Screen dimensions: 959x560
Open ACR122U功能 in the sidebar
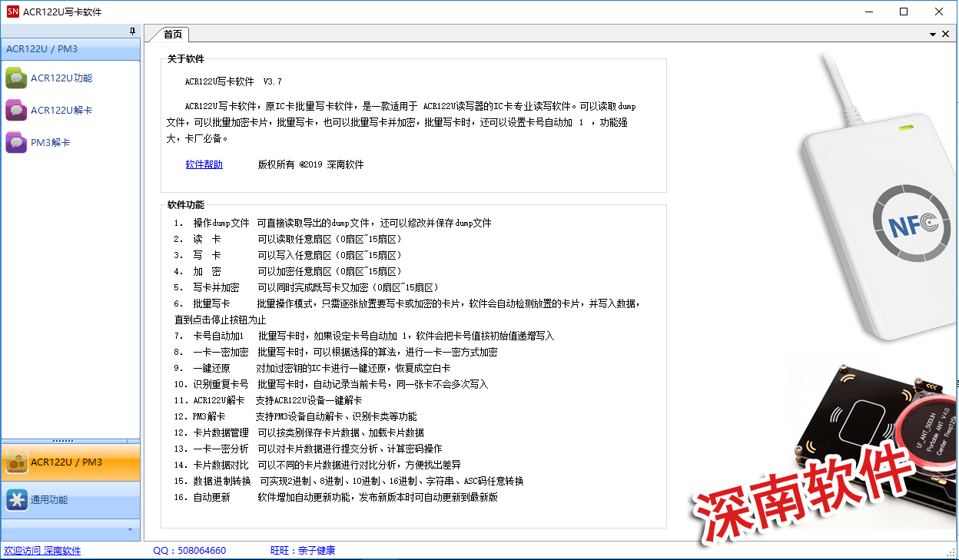click(x=49, y=78)
